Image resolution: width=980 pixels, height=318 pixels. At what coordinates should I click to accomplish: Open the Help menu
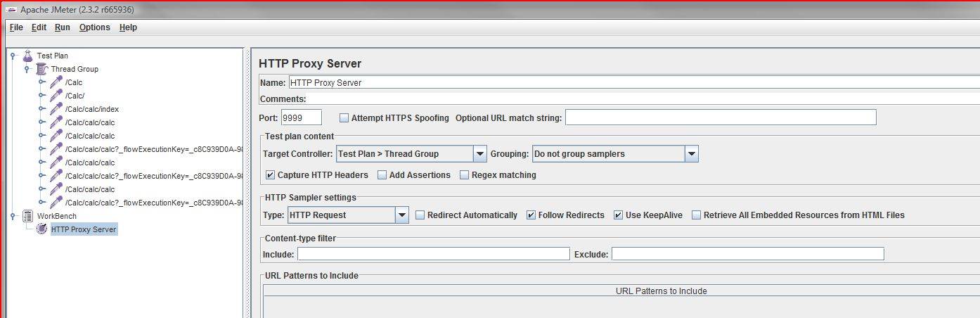pos(128,27)
